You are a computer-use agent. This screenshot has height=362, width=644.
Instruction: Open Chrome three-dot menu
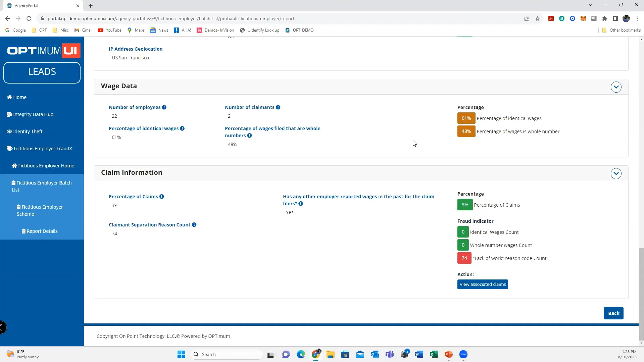(637, 18)
